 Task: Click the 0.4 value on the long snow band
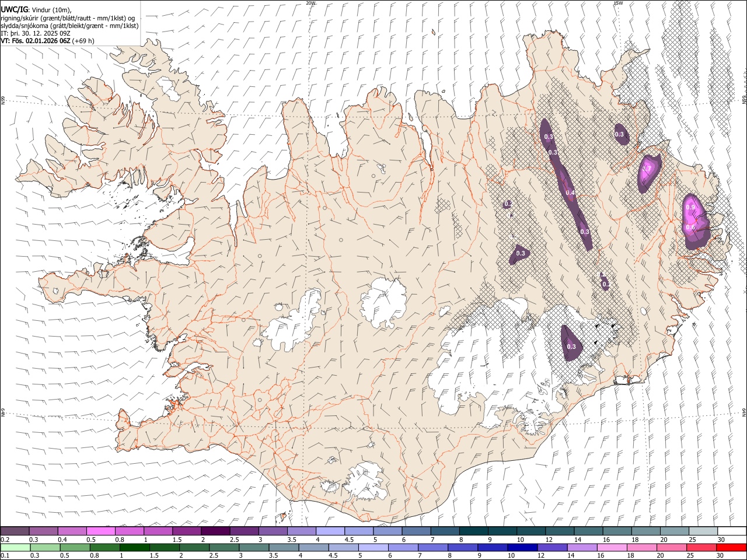[570, 192]
